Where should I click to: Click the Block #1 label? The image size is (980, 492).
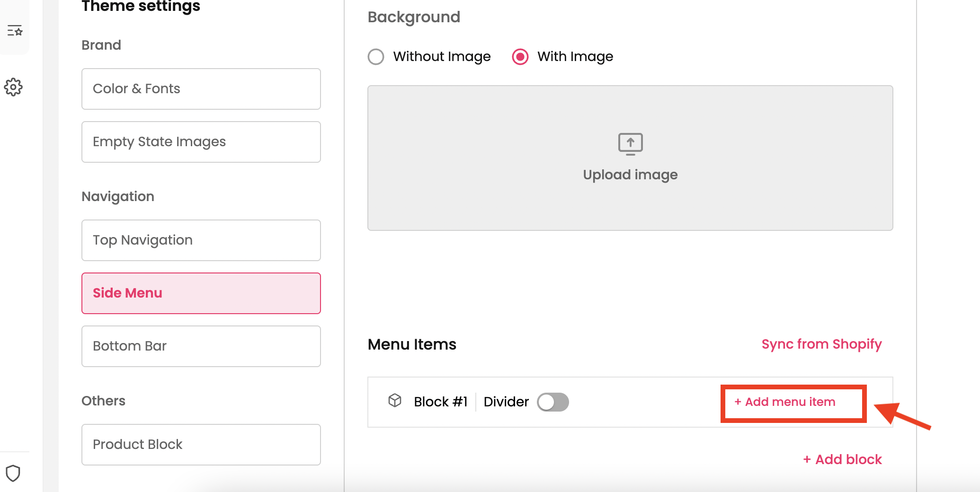pyautogui.click(x=440, y=402)
